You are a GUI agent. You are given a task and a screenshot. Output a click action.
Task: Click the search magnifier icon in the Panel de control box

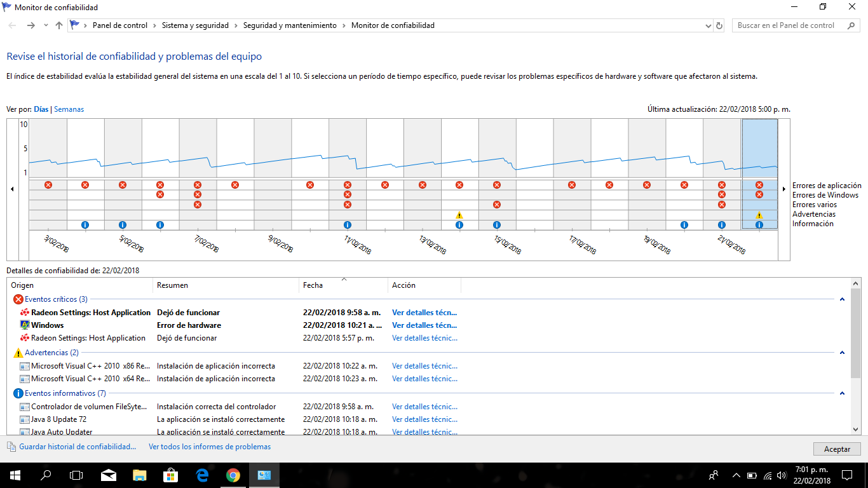tap(851, 25)
